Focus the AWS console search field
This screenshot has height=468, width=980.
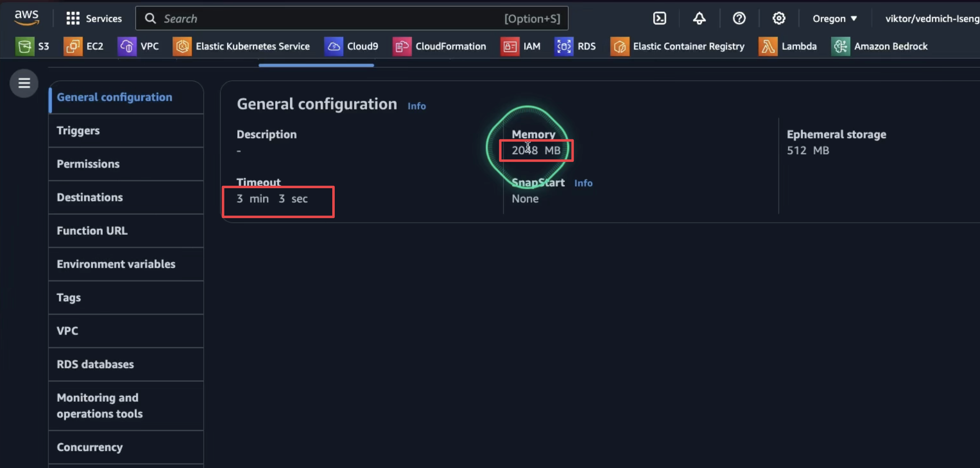[x=333, y=18]
